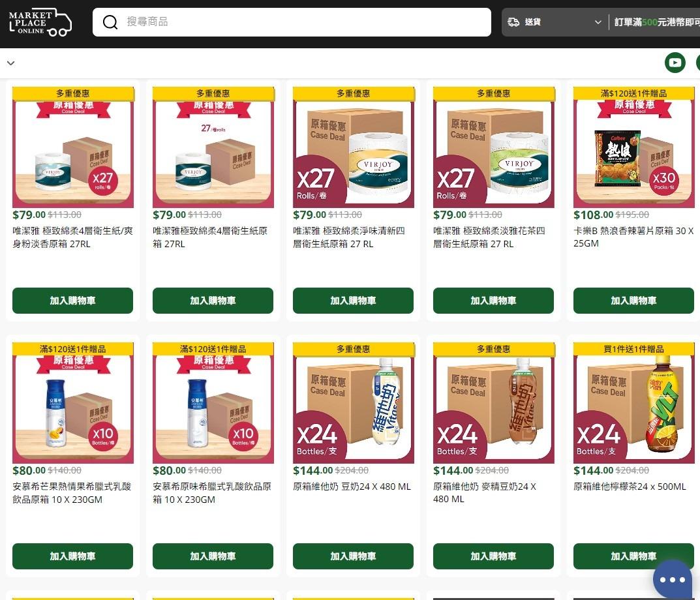
Task: Open the blue chat bubble widget
Action: coord(673,580)
